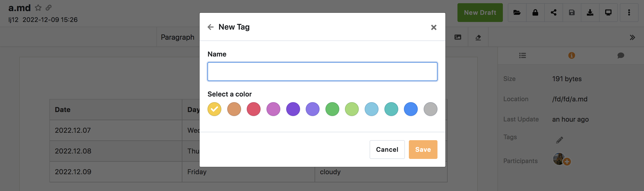The image size is (644, 191).
Task: Click the 'an hour ago' last update value
Action: [570, 119]
